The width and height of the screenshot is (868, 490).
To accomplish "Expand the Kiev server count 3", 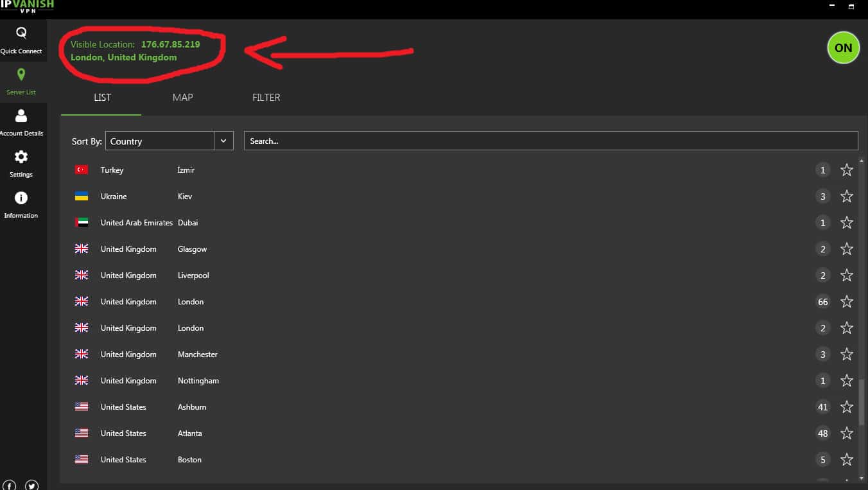I will coord(822,197).
